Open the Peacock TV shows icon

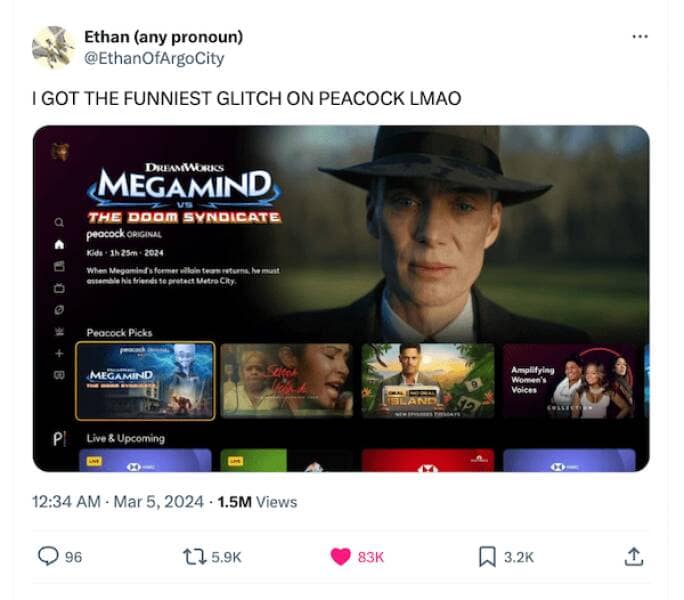(x=59, y=288)
